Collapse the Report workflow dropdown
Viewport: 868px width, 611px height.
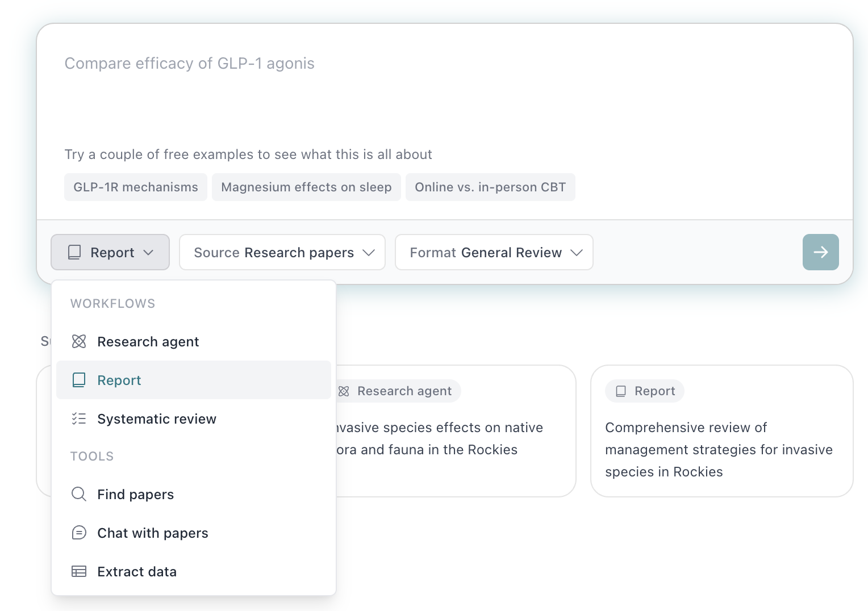110,252
